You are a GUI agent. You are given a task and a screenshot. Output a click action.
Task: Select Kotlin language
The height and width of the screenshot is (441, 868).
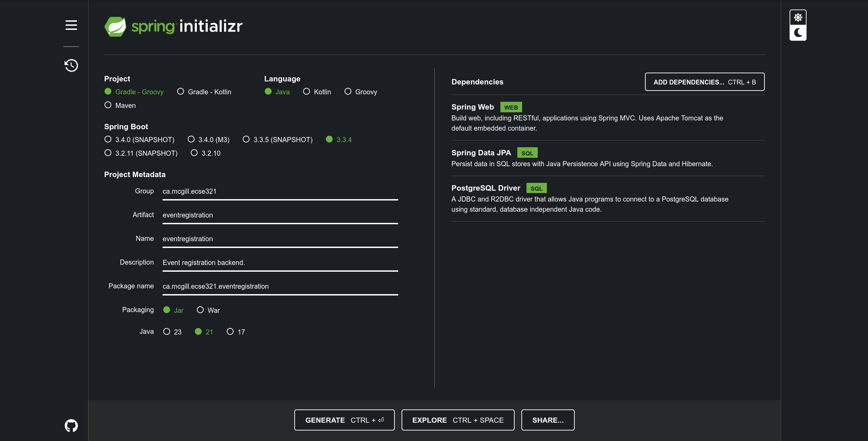pos(317,92)
